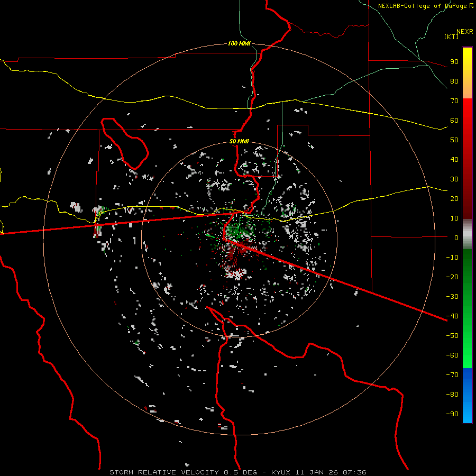Screen dimensions: 476x476
Task: Click the -40 value on the velocity scale
Action: (452, 316)
